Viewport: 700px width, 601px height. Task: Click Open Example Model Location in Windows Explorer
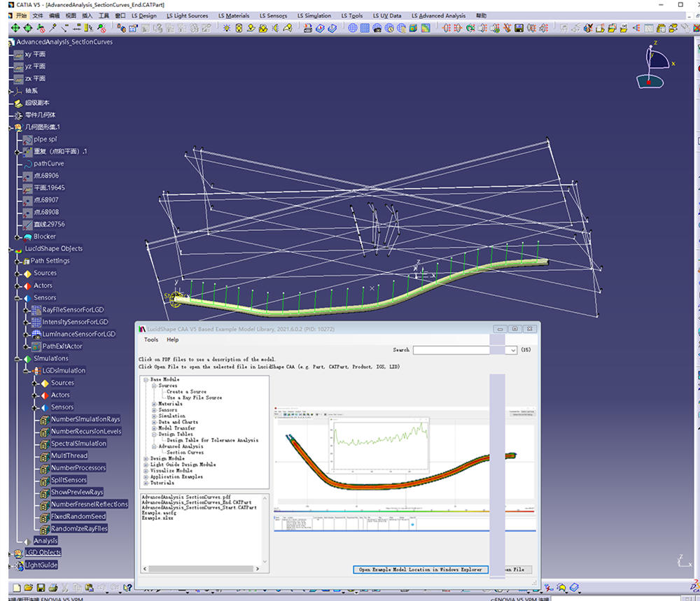tap(421, 570)
